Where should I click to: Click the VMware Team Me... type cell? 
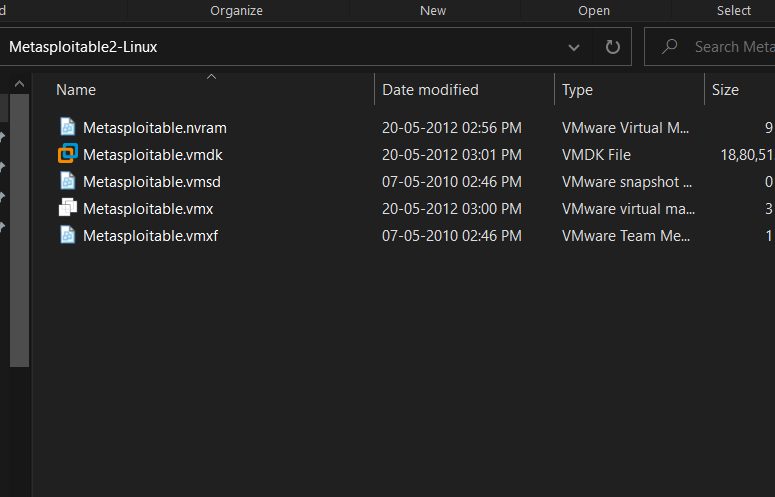coord(626,236)
